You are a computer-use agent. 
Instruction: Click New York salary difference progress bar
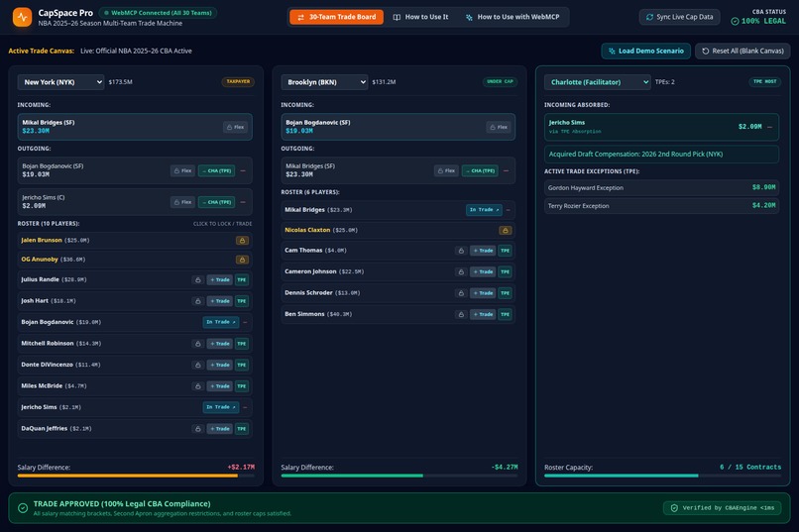point(136,476)
